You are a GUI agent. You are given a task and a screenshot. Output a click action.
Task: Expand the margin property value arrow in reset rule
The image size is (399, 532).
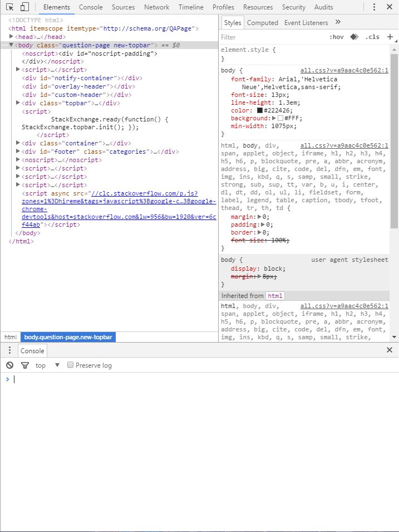pos(259,217)
